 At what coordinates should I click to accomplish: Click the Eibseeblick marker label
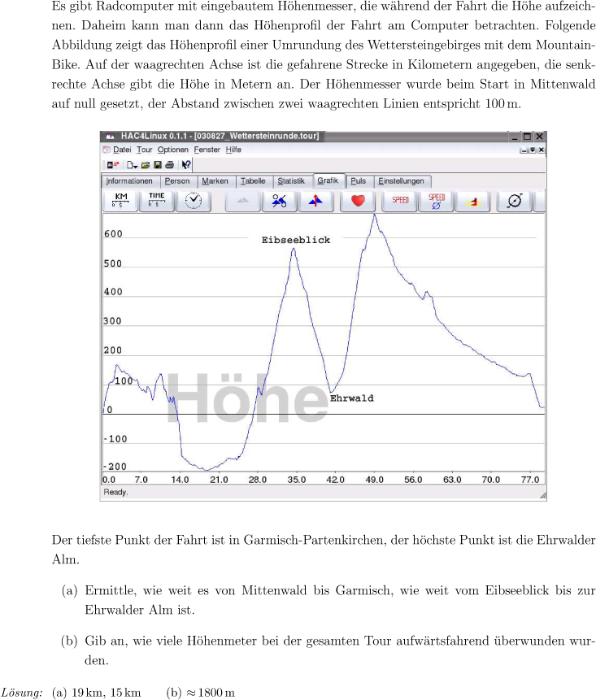295,240
